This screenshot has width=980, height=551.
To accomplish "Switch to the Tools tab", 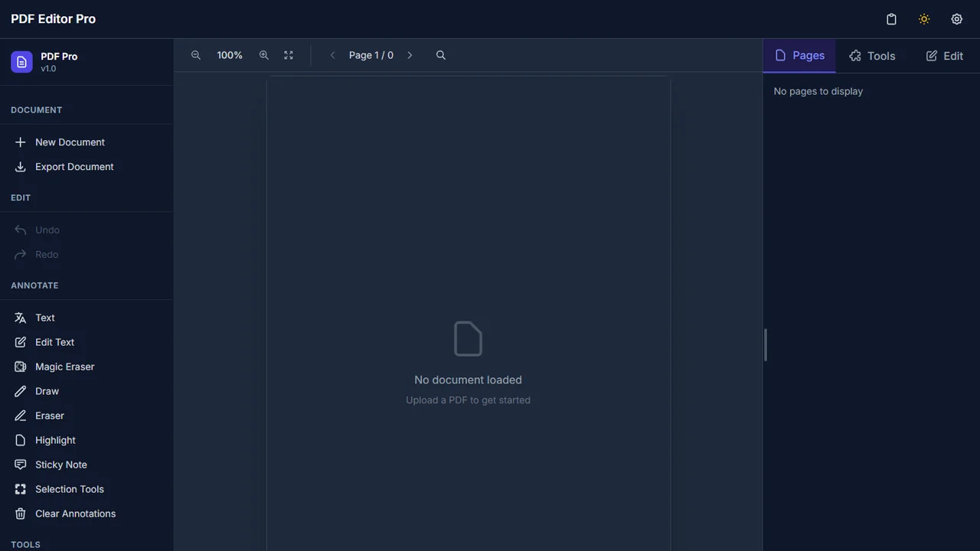I will point(872,56).
